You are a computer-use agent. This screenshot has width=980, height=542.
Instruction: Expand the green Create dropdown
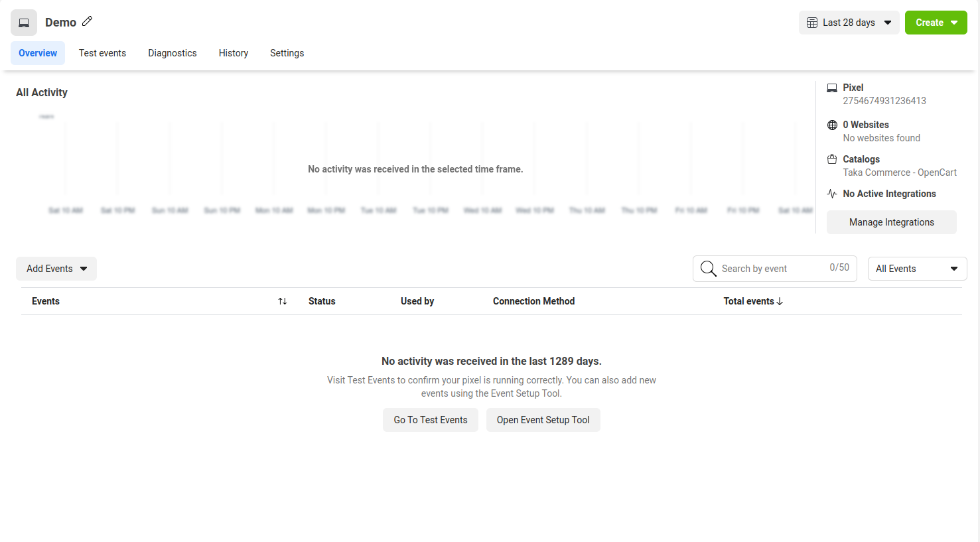[x=936, y=23]
